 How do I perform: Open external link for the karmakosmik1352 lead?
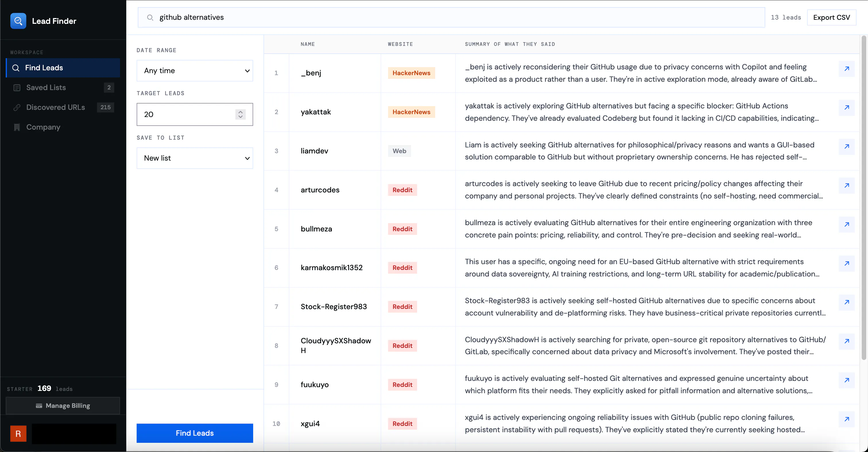point(846,264)
